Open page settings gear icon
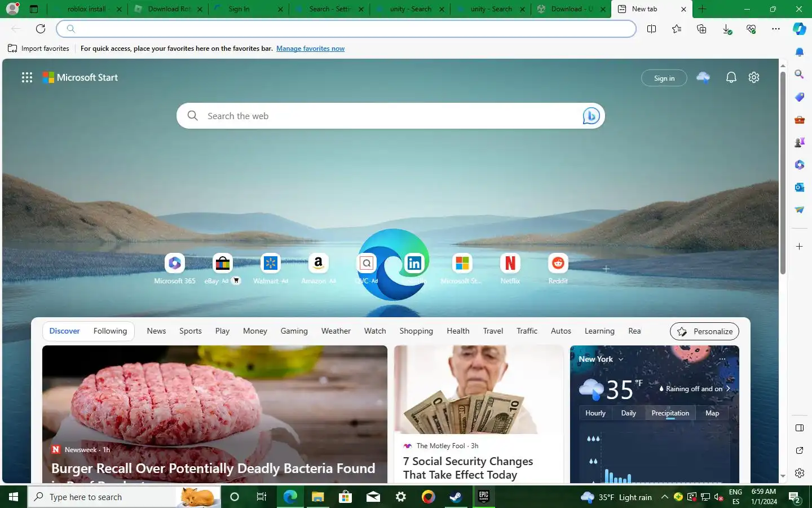This screenshot has width=812, height=508. click(x=754, y=77)
